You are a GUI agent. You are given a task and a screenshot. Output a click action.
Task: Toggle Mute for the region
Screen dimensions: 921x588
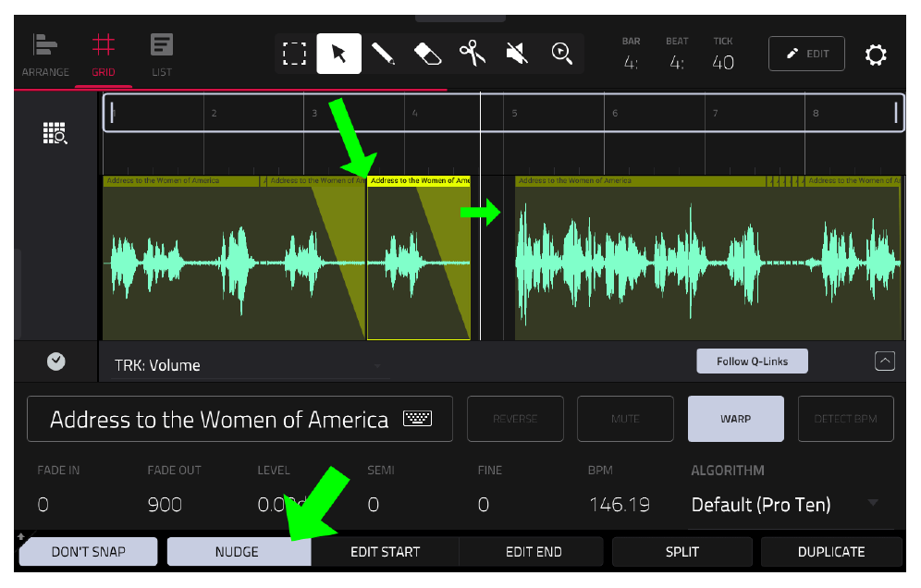tap(625, 419)
